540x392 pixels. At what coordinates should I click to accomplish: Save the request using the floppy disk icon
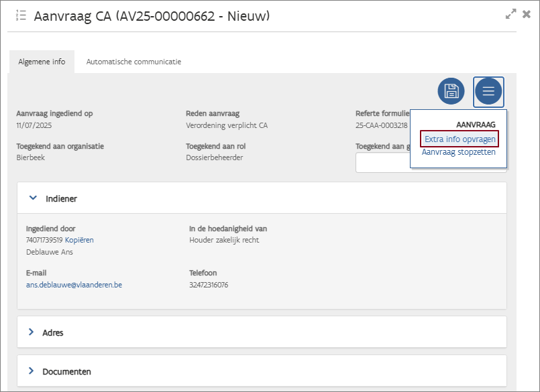click(451, 91)
